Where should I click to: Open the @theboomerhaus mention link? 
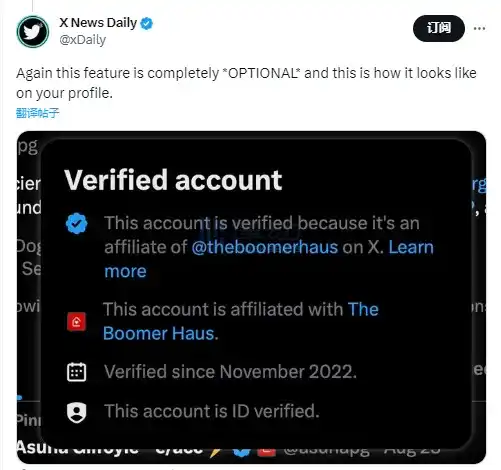tap(265, 247)
